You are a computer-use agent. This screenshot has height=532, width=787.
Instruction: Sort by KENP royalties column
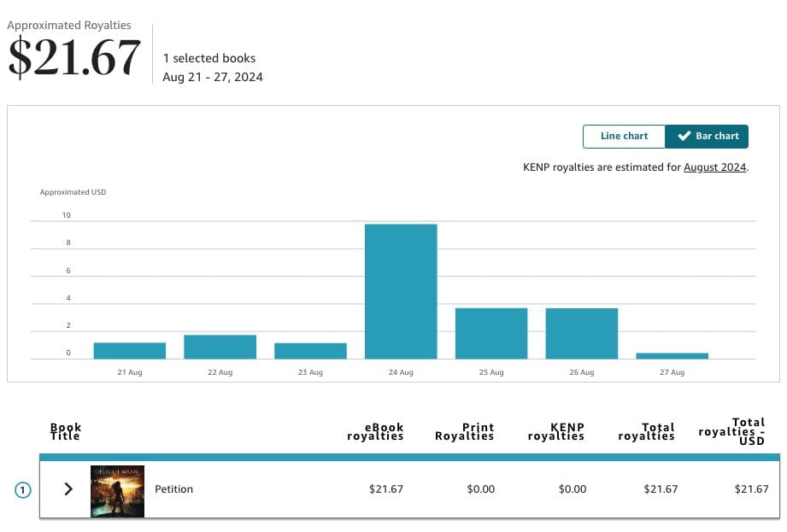(556, 431)
